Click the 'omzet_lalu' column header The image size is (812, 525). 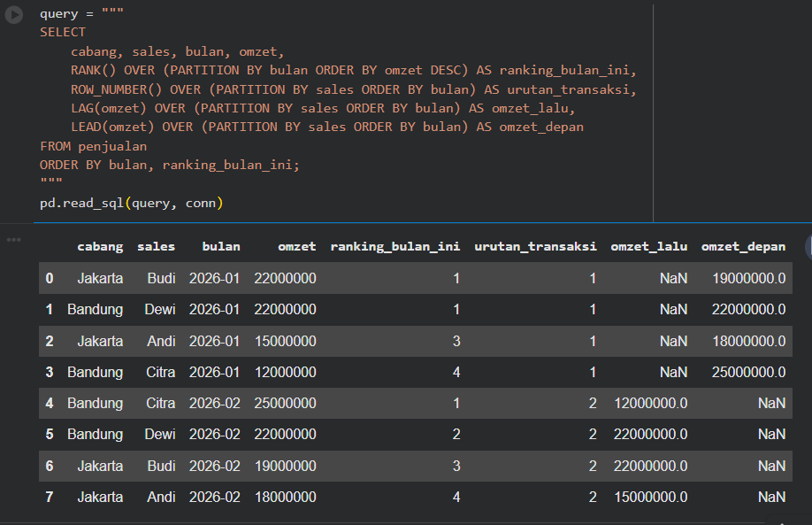pos(649,247)
